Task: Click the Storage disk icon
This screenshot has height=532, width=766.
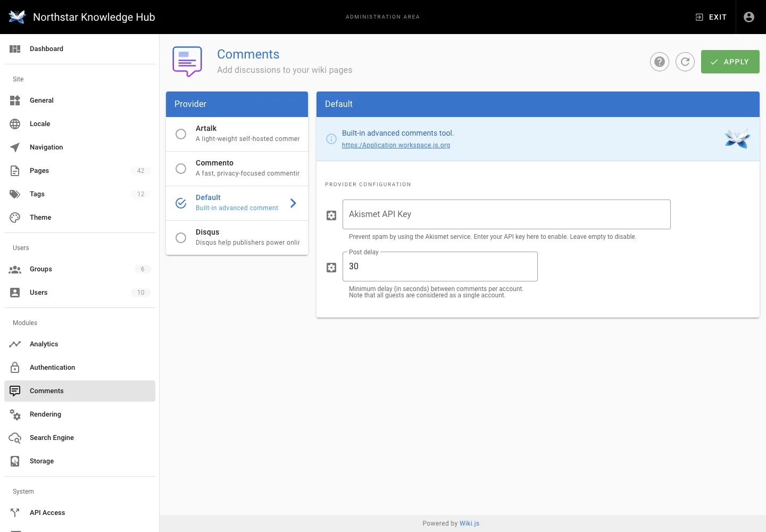Action: coord(15,461)
